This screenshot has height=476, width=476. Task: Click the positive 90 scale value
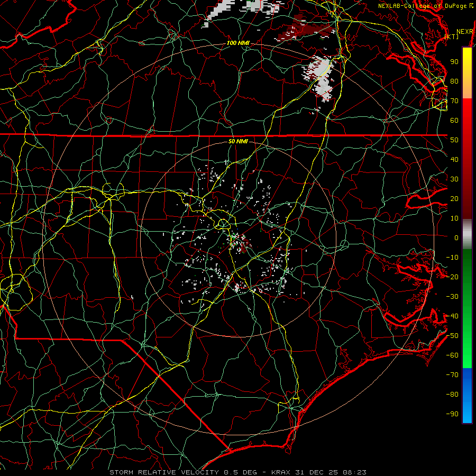pyautogui.click(x=454, y=62)
